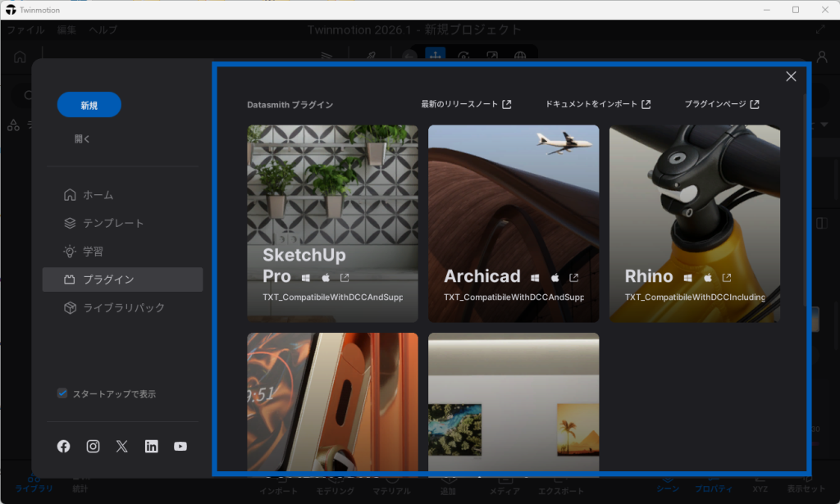
Task: Select テンプレート in the sidebar
Action: (112, 223)
